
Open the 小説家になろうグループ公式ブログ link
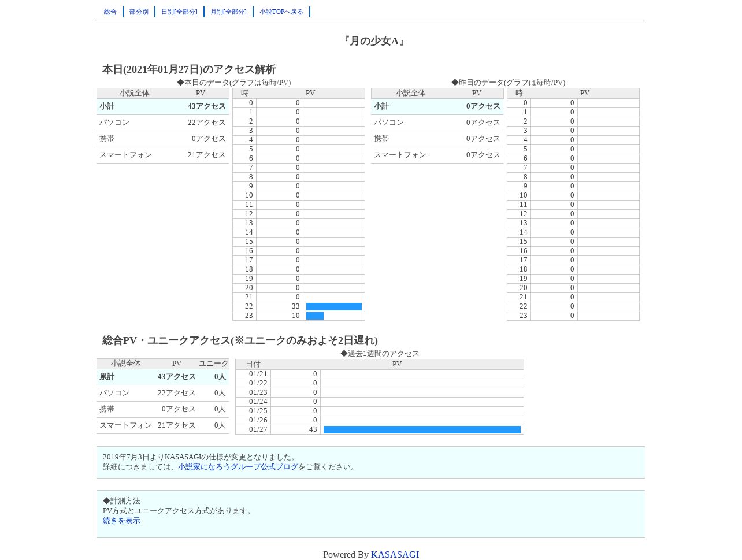click(238, 467)
